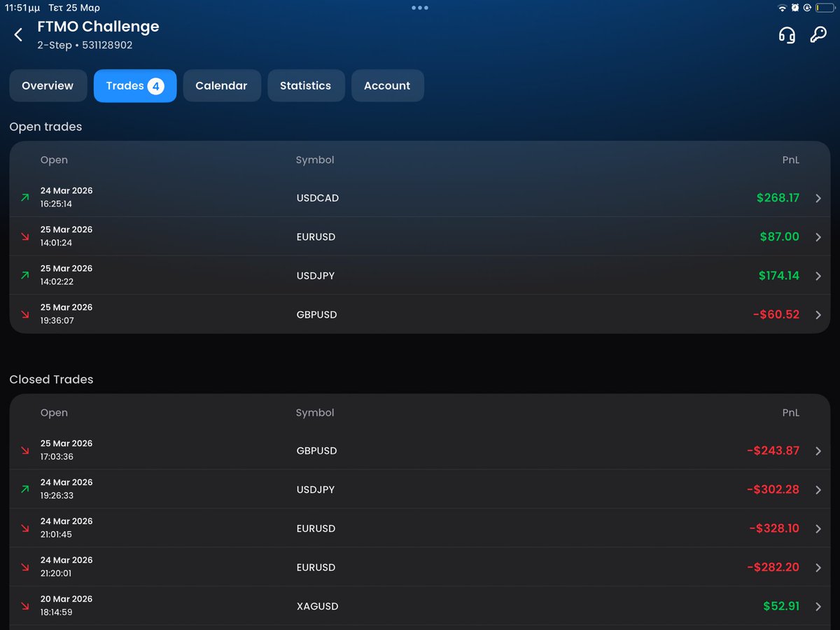The width and height of the screenshot is (840, 630).
Task: Tap the 24 Mar 2026 19:26:33 timestamp
Action: click(66, 489)
